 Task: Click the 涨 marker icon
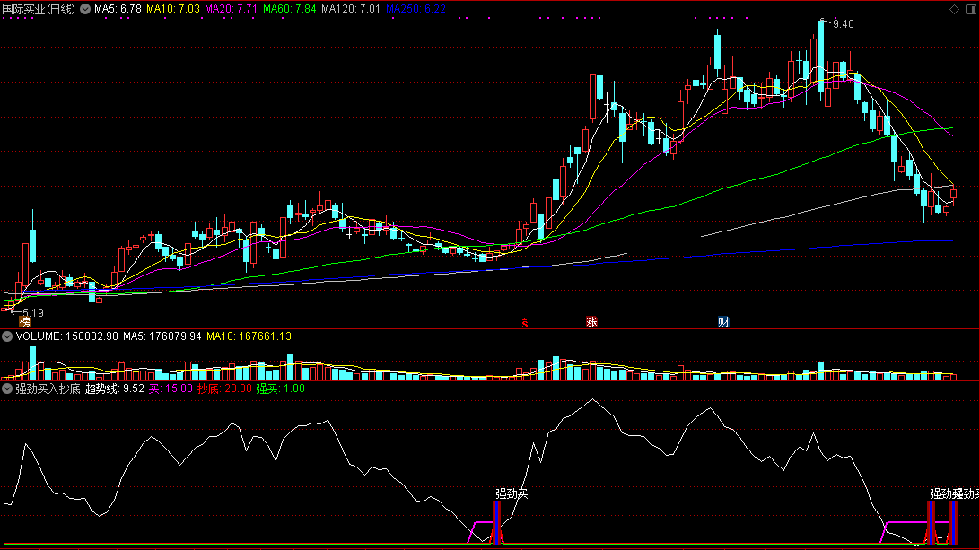(592, 322)
